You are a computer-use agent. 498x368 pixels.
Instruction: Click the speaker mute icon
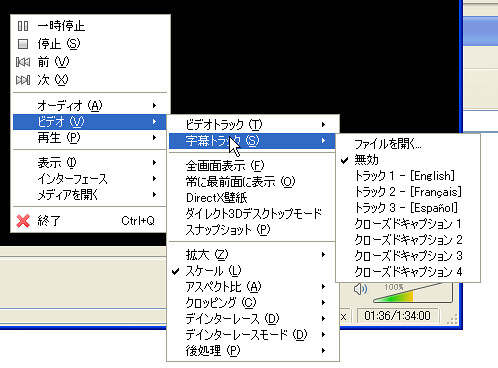(360, 289)
